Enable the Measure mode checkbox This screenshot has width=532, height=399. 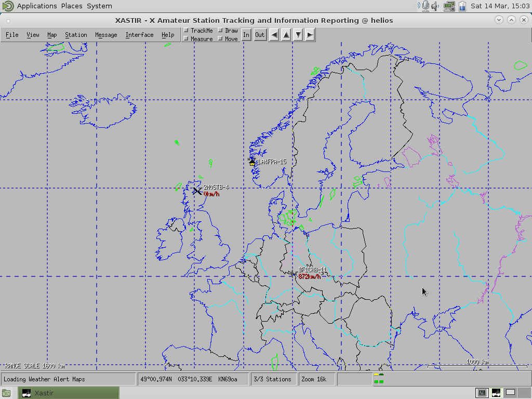click(x=185, y=38)
